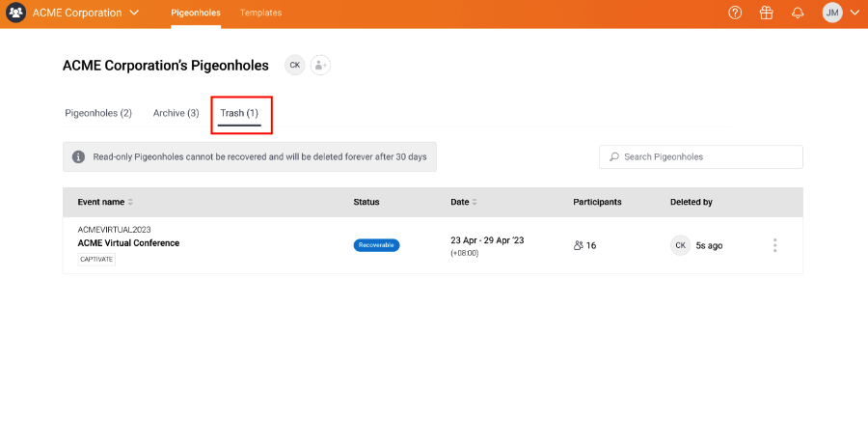
Task: Click the JM user avatar
Action: [x=832, y=13]
